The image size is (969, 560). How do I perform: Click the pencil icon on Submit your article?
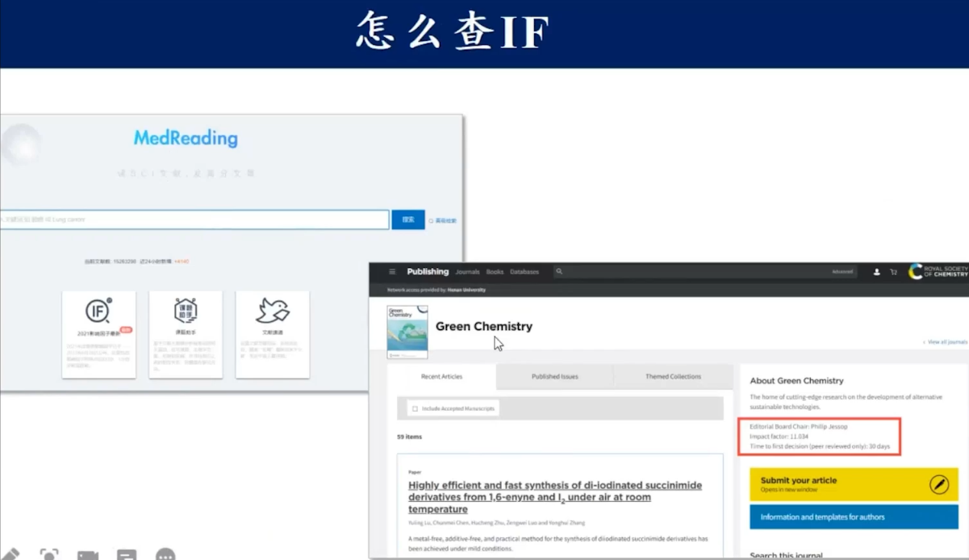pyautogui.click(x=938, y=484)
